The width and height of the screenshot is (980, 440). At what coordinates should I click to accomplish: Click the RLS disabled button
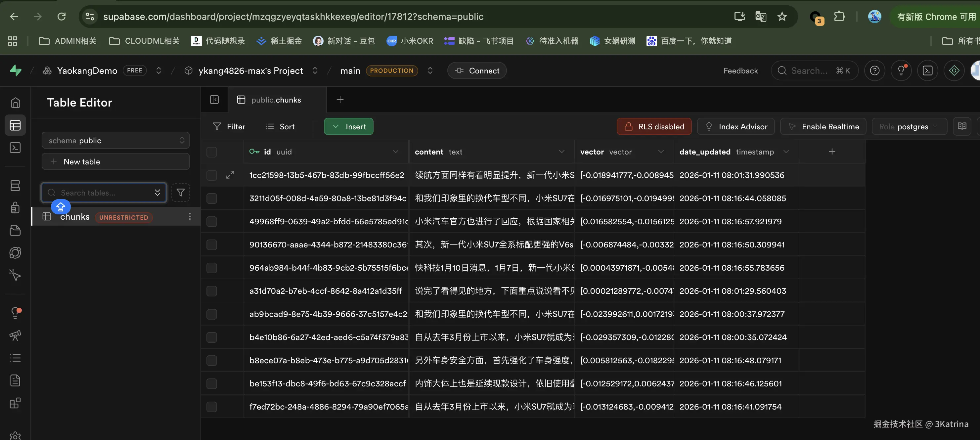tap(654, 127)
